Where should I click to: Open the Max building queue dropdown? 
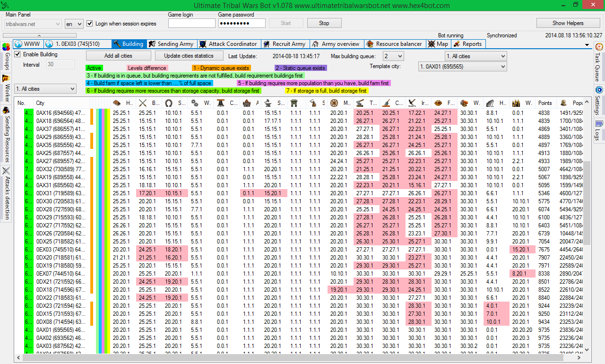point(393,56)
